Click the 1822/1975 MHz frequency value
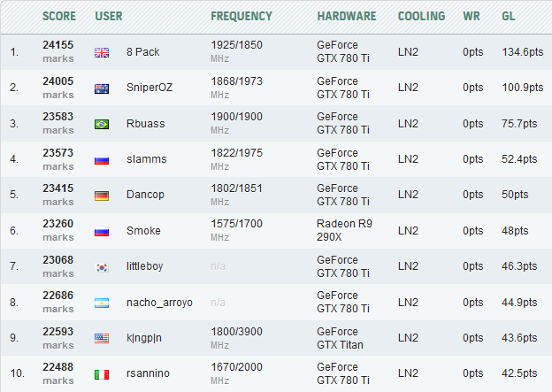This screenshot has width=552, height=392. [236, 159]
